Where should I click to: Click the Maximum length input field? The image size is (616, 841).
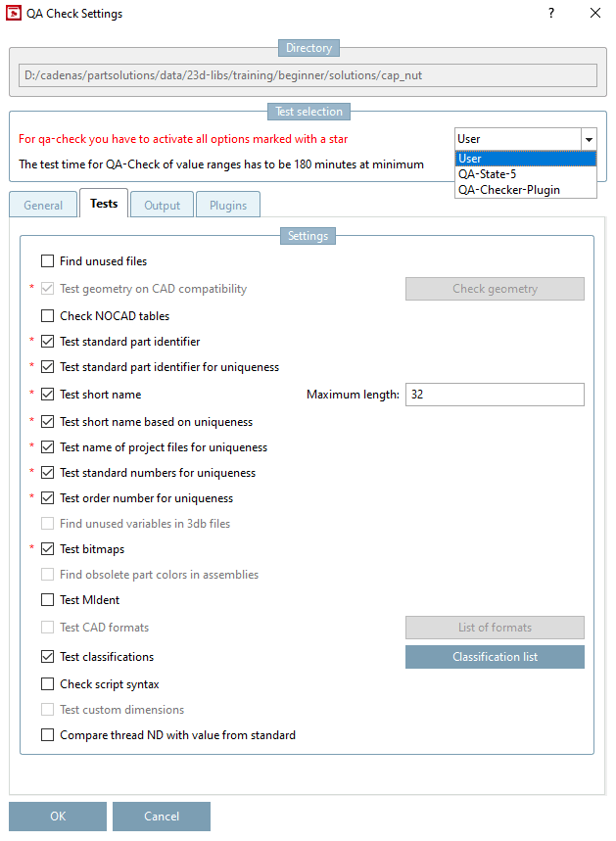(x=495, y=394)
